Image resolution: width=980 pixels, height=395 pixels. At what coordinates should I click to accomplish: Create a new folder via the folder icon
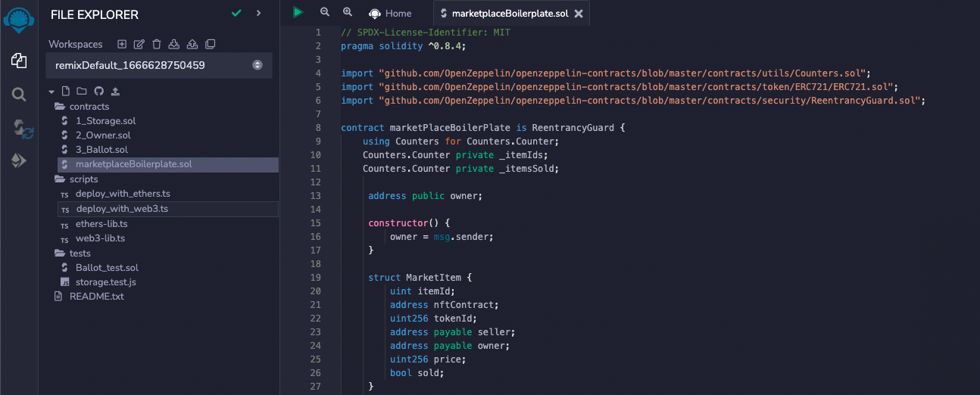coord(82,92)
